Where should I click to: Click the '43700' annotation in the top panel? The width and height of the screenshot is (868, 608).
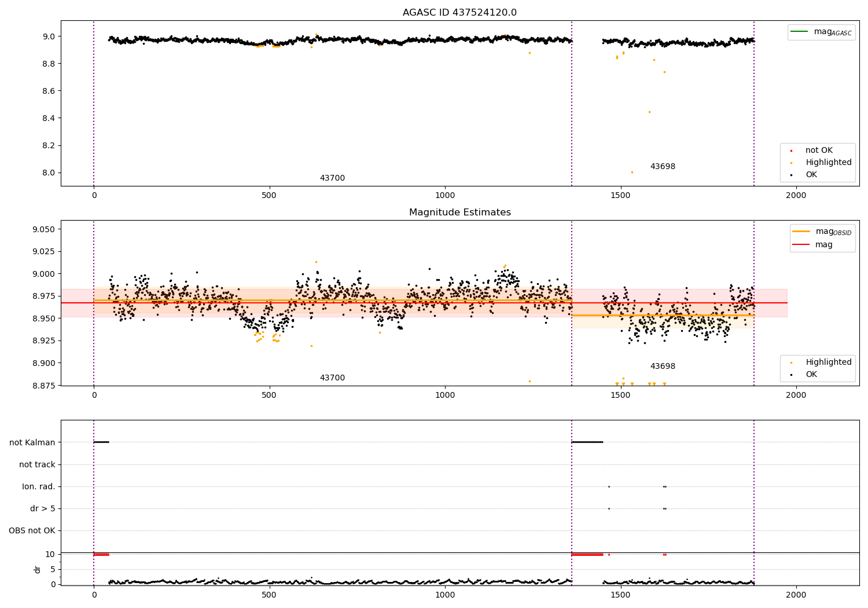click(x=332, y=178)
